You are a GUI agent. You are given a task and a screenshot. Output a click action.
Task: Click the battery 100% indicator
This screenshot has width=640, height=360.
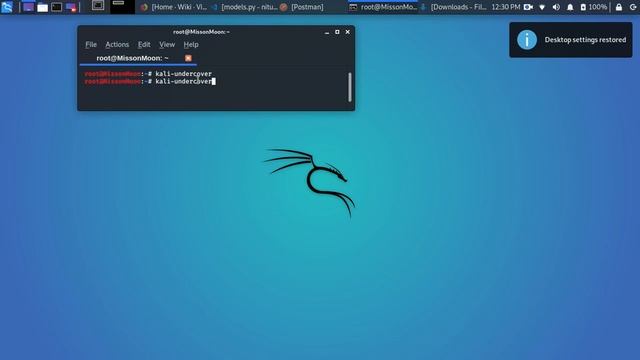(593, 7)
